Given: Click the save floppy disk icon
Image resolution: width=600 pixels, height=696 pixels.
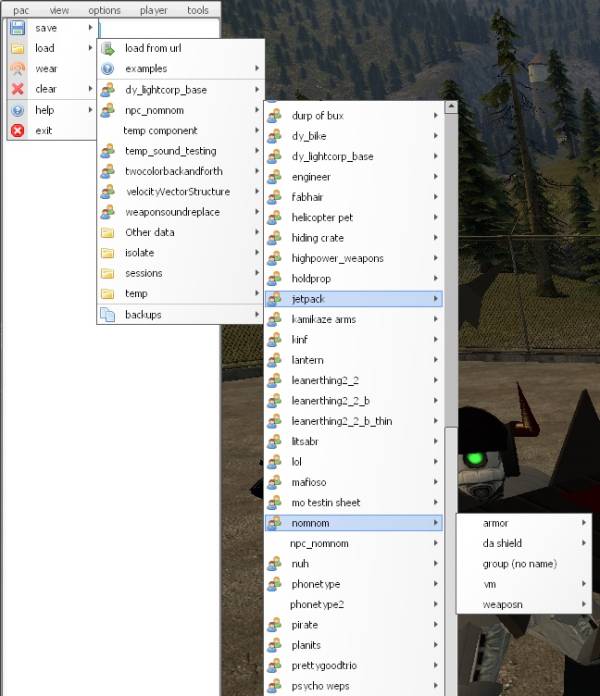Looking at the screenshot, I should [17, 28].
